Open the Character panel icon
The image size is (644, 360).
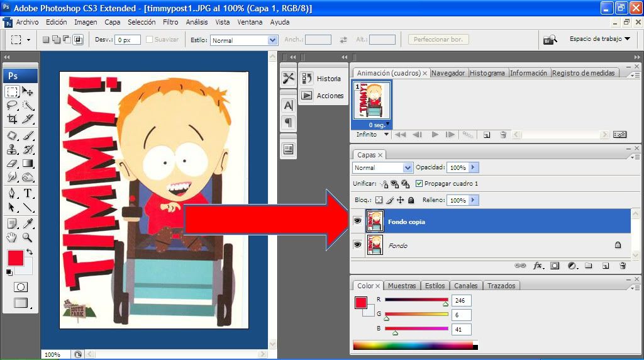288,106
